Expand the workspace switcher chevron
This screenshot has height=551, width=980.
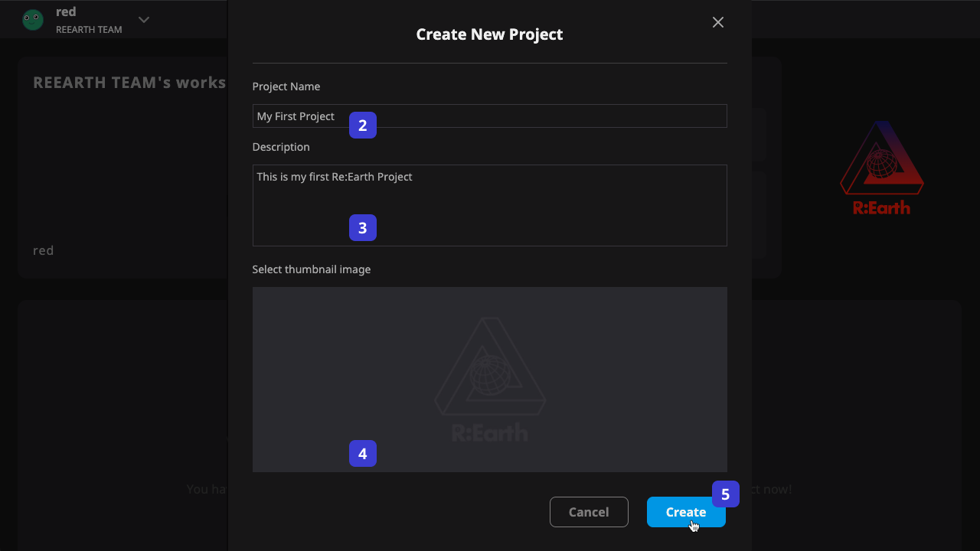point(144,20)
